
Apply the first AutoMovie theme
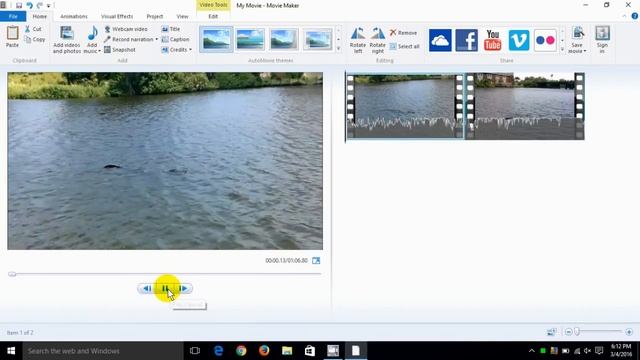click(x=216, y=40)
